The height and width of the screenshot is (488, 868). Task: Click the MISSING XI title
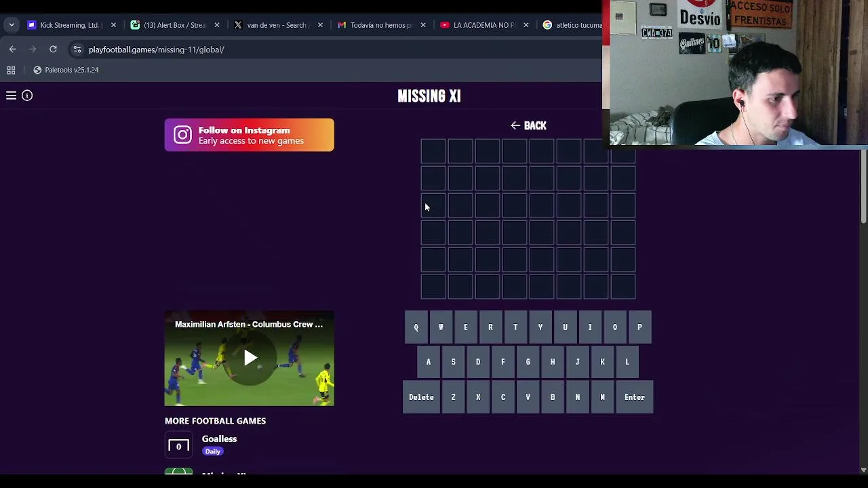click(429, 96)
